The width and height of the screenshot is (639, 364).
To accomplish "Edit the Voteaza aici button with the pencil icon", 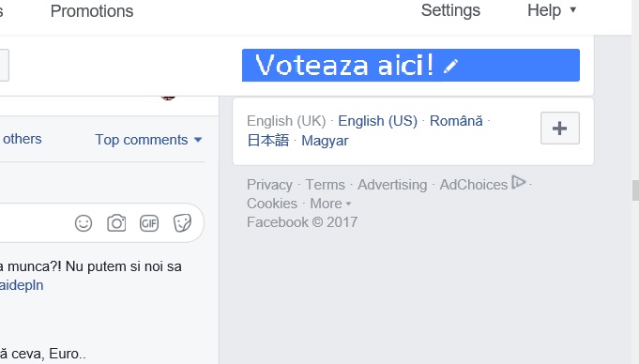I will (451, 66).
